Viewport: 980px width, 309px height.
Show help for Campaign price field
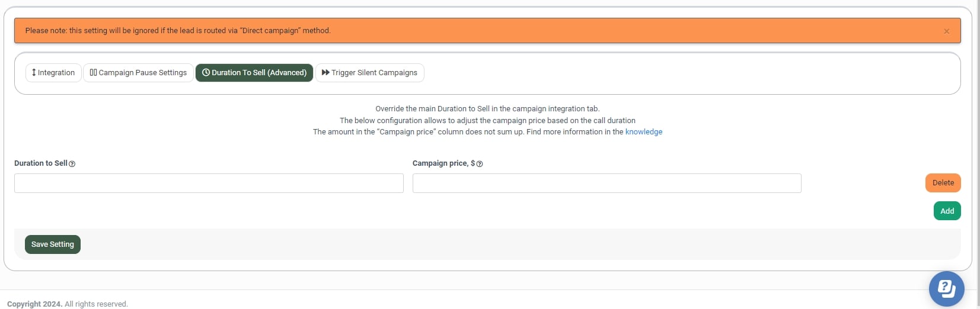(480, 164)
